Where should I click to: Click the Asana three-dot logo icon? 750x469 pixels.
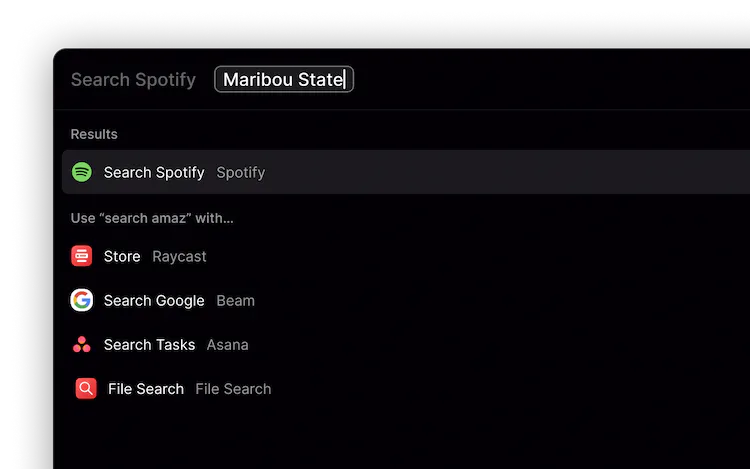[82, 345]
